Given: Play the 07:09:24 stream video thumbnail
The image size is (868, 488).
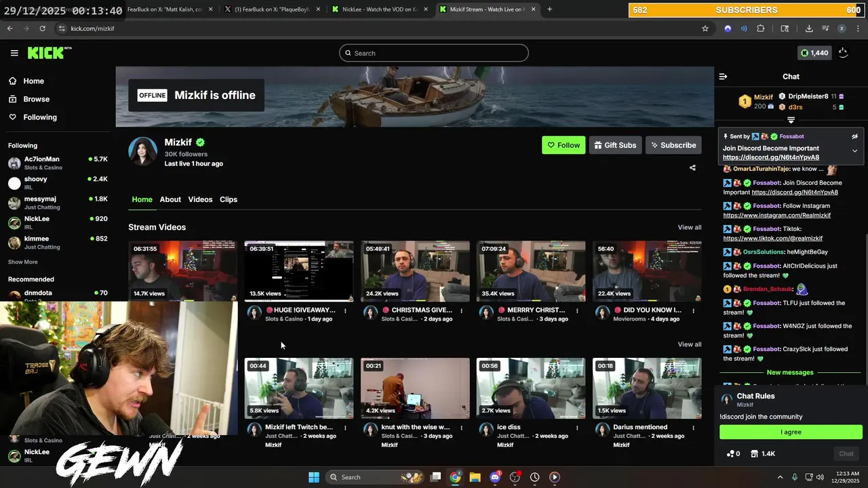Looking at the screenshot, I should [531, 271].
